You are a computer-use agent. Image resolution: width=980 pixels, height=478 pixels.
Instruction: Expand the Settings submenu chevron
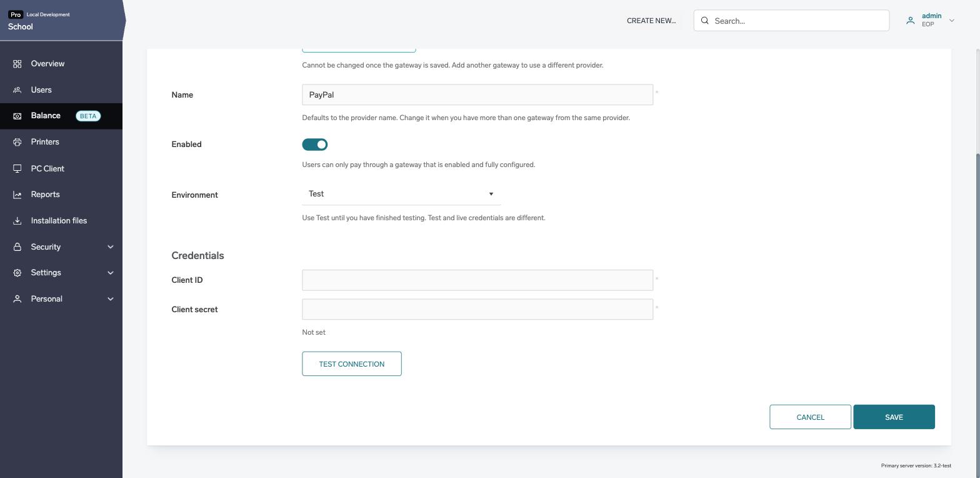[111, 273]
